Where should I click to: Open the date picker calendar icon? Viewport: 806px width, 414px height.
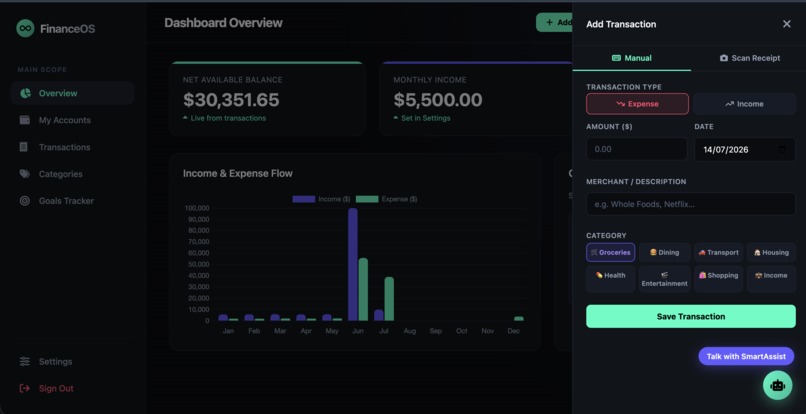pyautogui.click(x=782, y=149)
